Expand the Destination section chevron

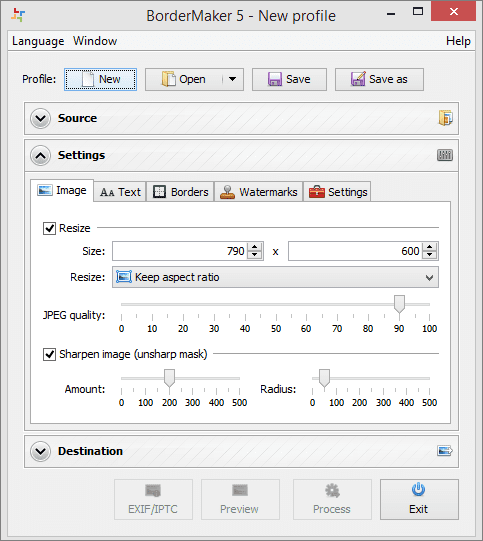(x=40, y=451)
